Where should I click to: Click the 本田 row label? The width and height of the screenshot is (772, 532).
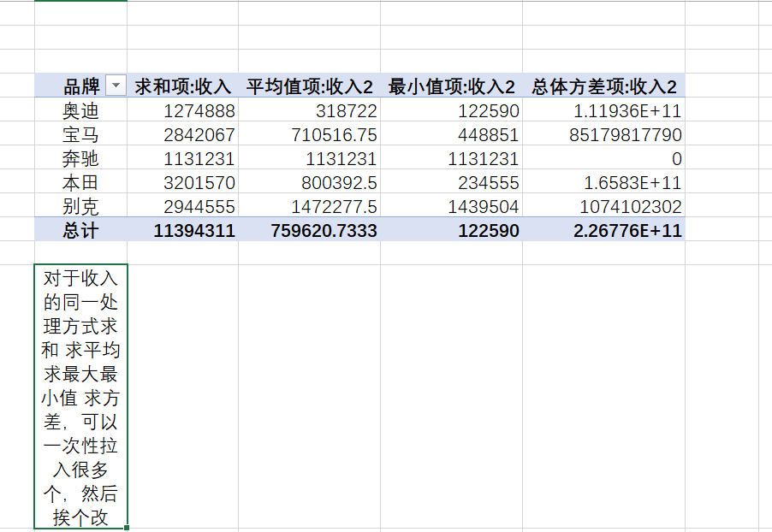click(80, 181)
